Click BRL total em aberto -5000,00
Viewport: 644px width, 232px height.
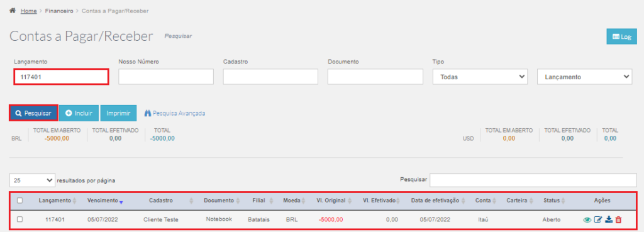[x=57, y=138]
